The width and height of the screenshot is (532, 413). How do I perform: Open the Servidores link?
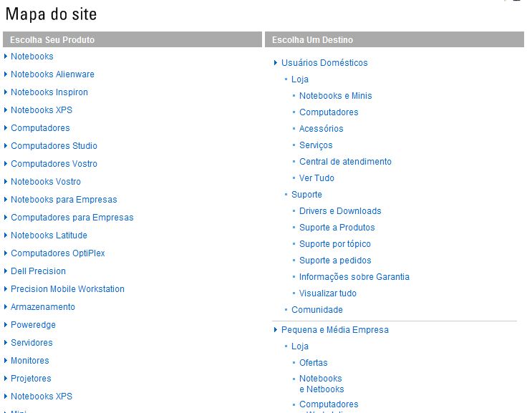click(x=32, y=343)
